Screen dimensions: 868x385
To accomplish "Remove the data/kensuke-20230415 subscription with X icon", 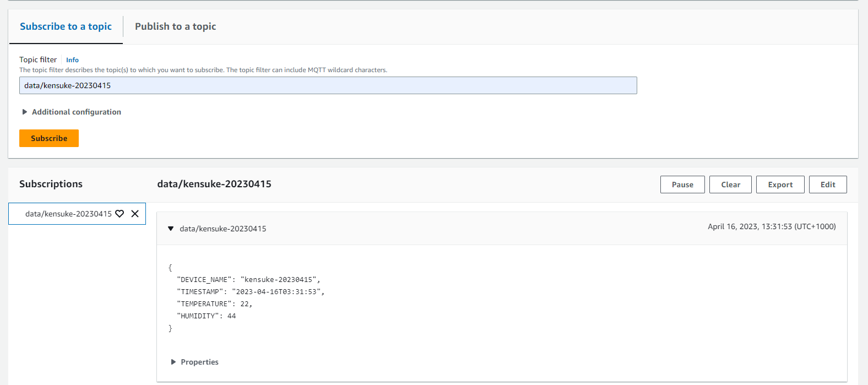I will click(x=135, y=214).
